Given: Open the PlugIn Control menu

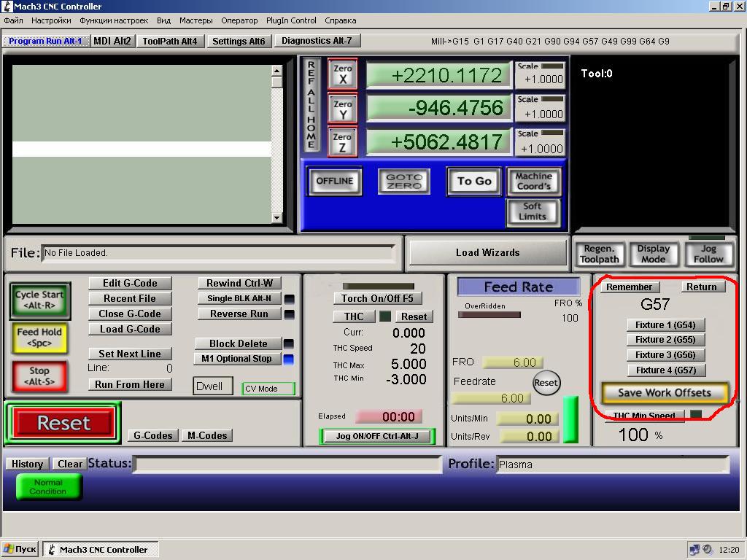Looking at the screenshot, I should 291,20.
